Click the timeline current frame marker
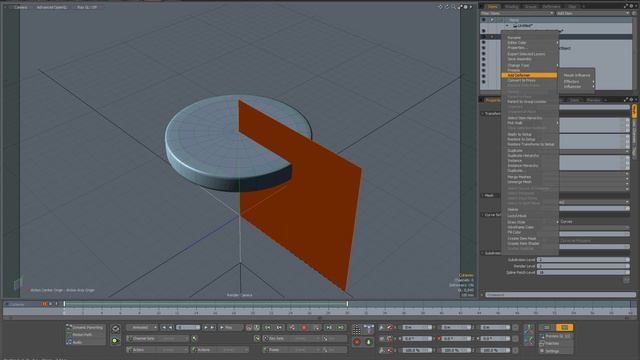Viewport: 640px width, 360px height. click(x=64, y=304)
